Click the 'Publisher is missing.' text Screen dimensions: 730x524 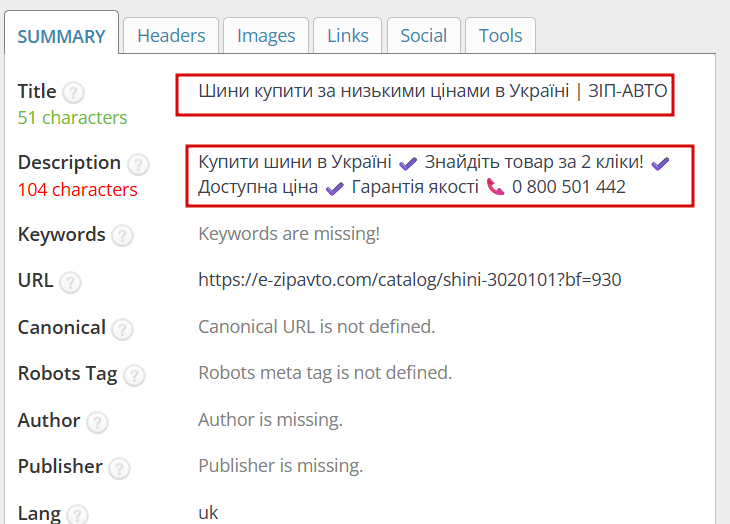click(281, 466)
